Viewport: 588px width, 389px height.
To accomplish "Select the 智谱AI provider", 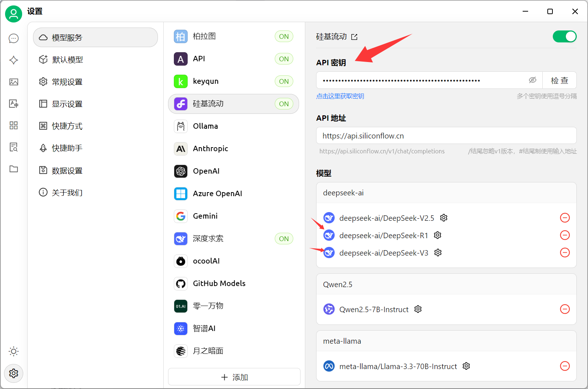I will click(233, 328).
